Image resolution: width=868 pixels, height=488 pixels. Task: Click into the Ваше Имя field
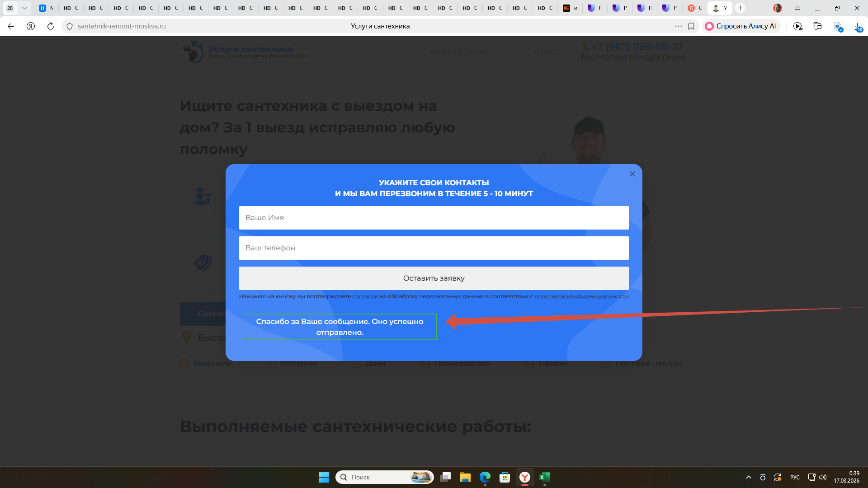[x=434, y=218]
